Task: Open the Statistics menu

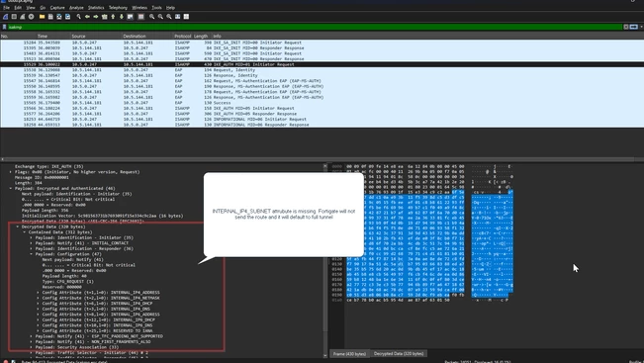Action: (96, 7)
